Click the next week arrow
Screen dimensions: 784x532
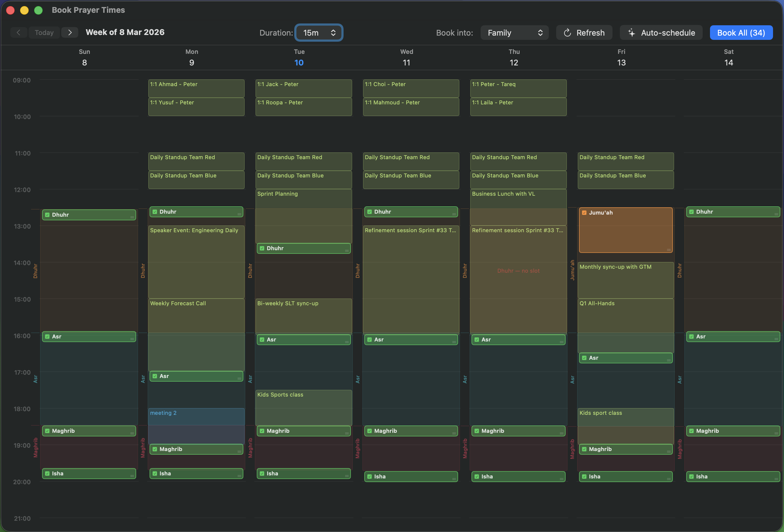[x=70, y=32]
